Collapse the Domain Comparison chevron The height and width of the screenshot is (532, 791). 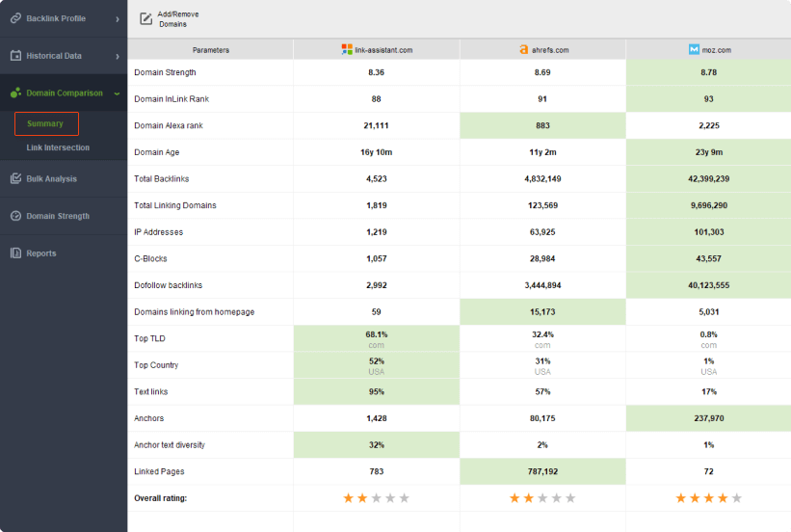tap(117, 93)
